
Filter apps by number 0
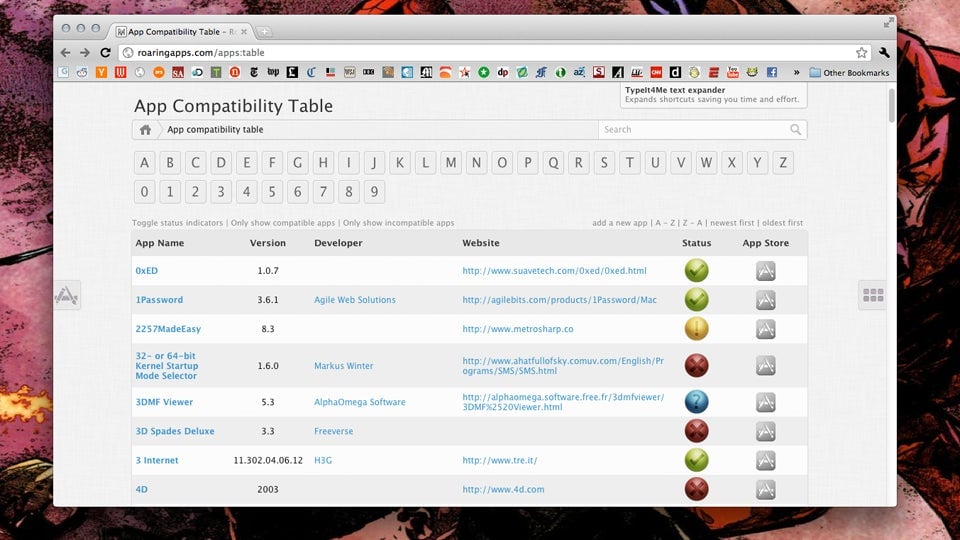coord(144,192)
